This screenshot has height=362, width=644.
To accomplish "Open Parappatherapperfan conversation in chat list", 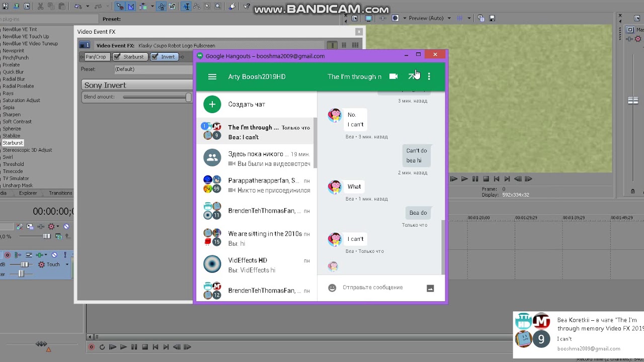I will (x=255, y=185).
